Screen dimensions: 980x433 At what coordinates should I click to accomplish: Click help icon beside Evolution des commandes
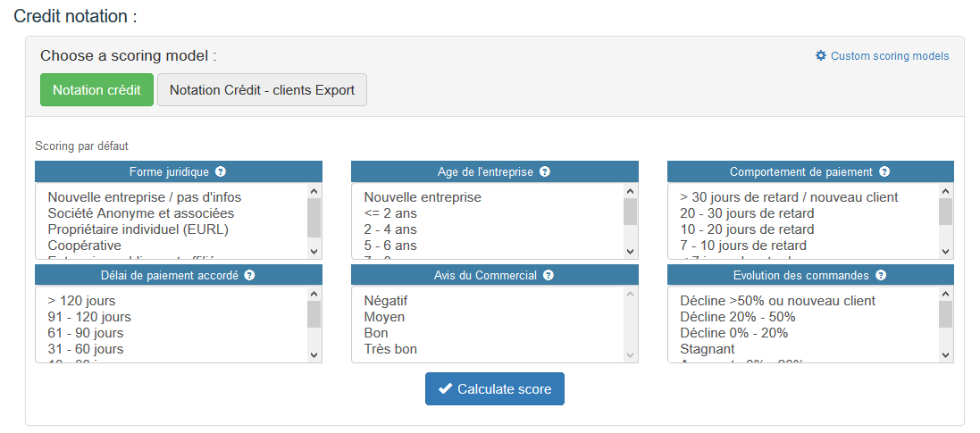click(x=881, y=276)
